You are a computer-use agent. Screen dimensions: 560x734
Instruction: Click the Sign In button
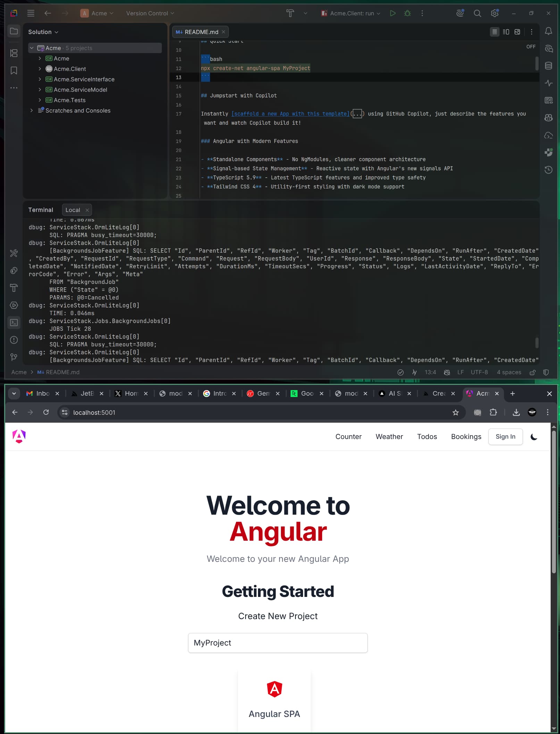tap(505, 437)
